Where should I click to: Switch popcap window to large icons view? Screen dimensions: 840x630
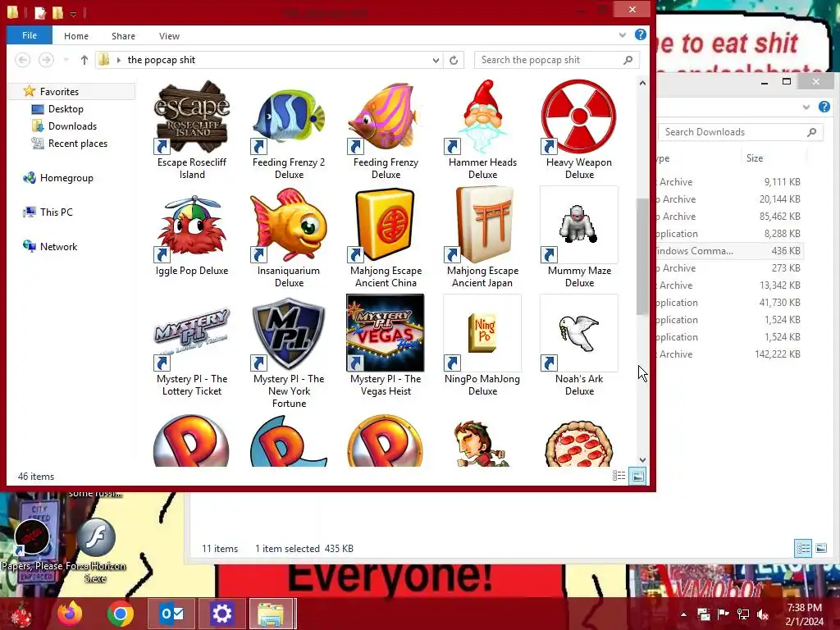pyautogui.click(x=637, y=476)
